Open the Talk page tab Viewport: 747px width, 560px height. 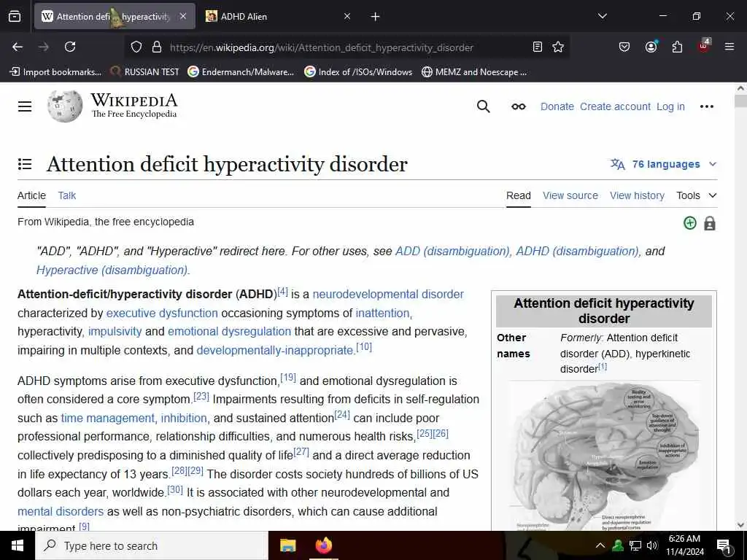[66, 195]
